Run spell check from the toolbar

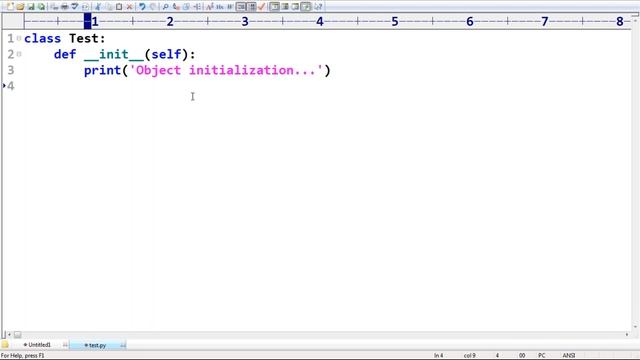pyautogui.click(x=75, y=7)
